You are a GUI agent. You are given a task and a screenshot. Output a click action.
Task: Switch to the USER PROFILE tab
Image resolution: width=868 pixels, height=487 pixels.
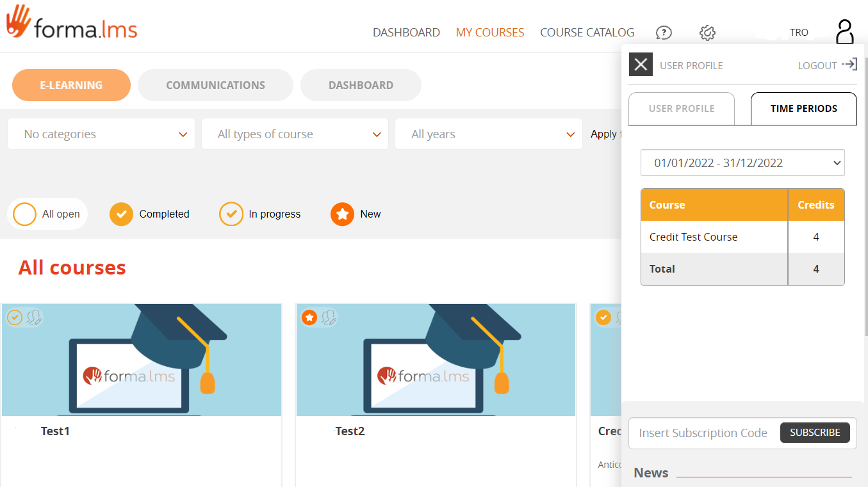681,108
